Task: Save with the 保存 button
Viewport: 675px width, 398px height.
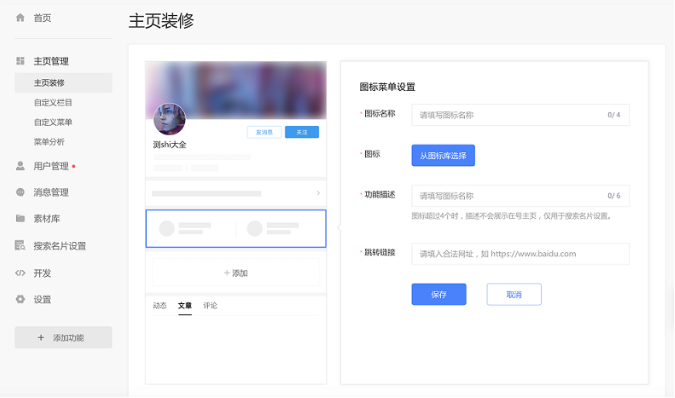Action: coord(439,294)
